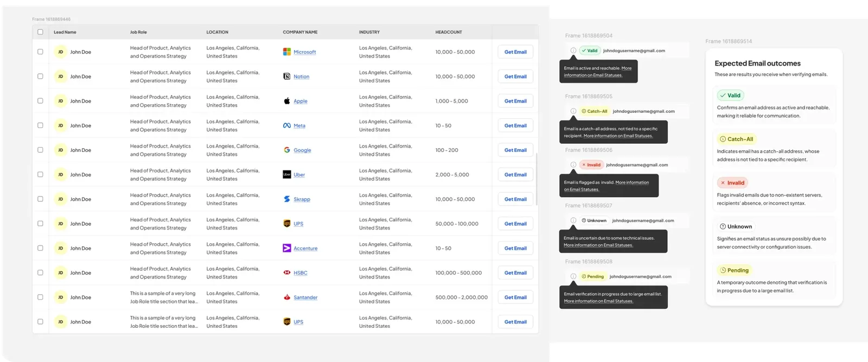Check the checkbox for the Google row

(40, 150)
